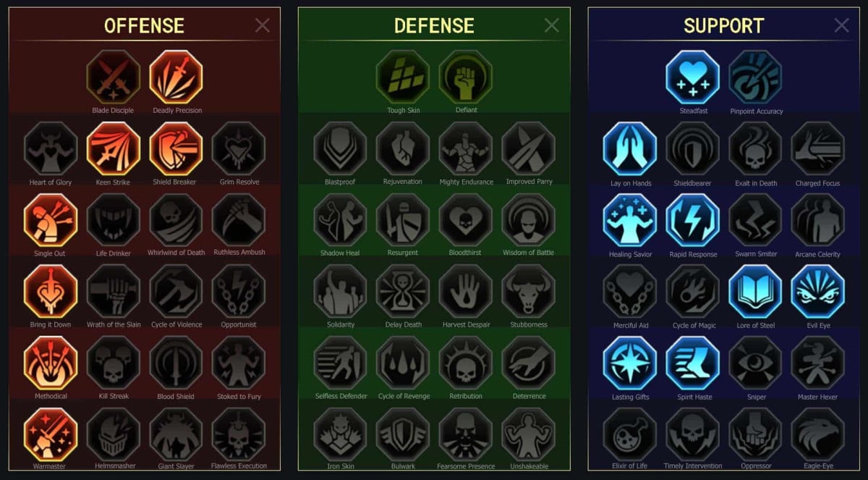Close the Support mastery panel

842,26
